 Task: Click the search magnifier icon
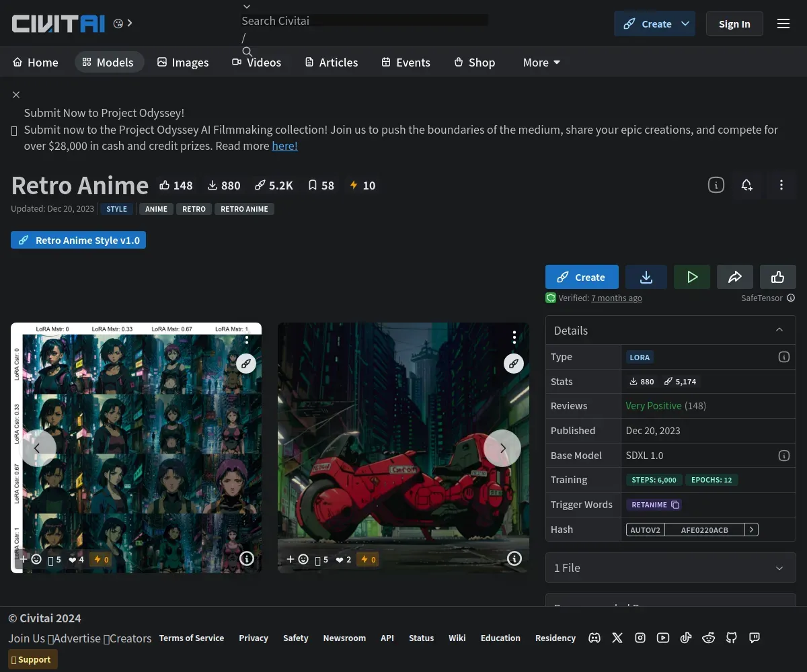tap(247, 52)
